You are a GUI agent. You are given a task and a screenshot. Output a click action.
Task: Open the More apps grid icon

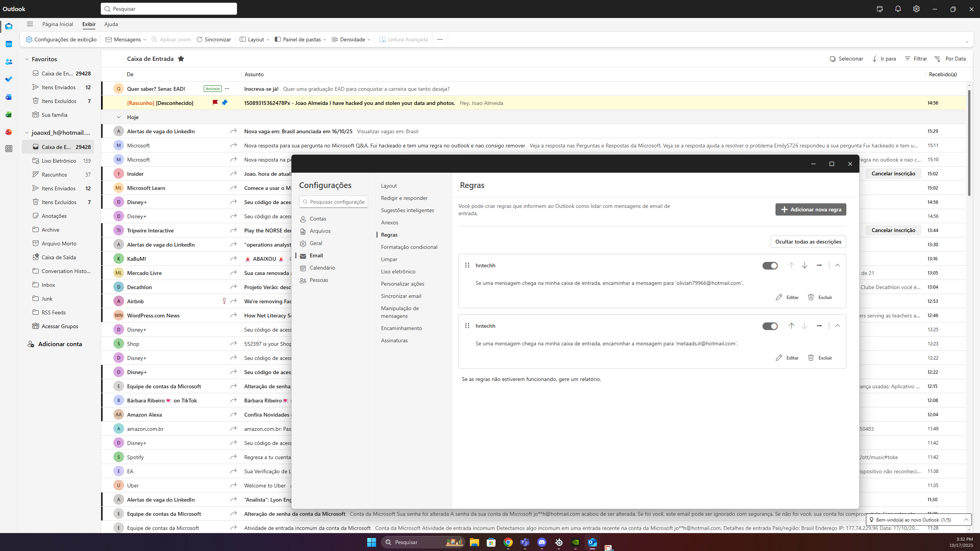tap(8, 149)
